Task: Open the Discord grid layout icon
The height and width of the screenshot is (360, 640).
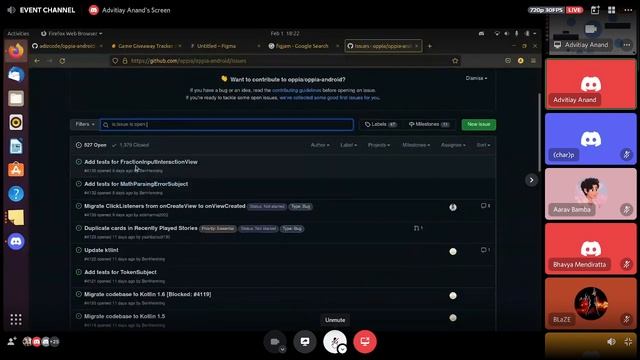Action: [x=611, y=10]
